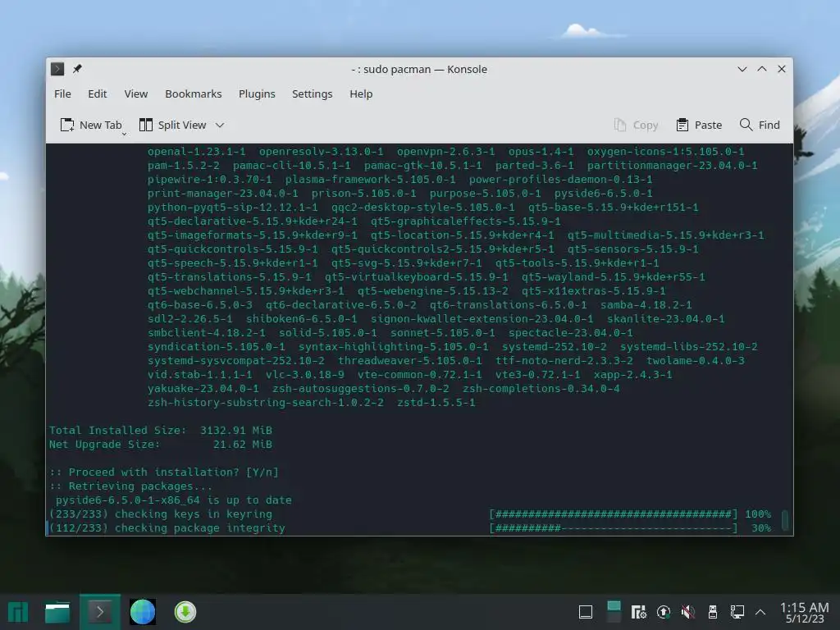
Task: Expand the hidden system tray icons
Action: tap(760, 612)
